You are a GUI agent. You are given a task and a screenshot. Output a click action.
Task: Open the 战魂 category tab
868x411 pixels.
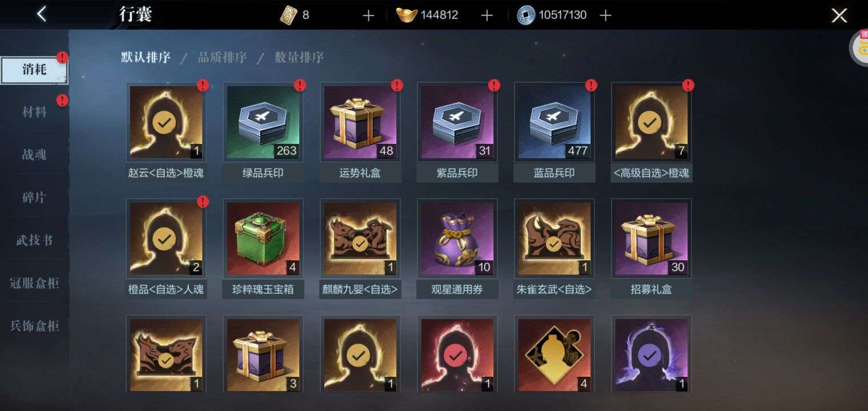[x=34, y=155]
